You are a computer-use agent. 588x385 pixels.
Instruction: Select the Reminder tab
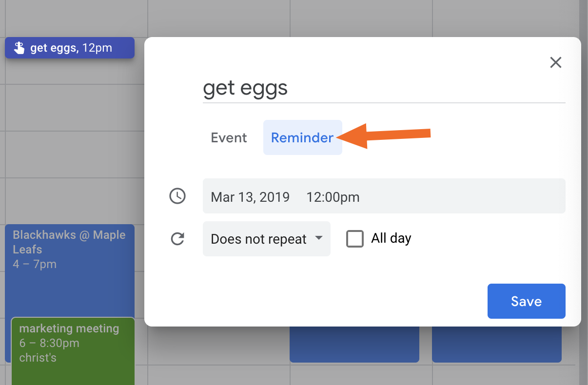click(302, 138)
